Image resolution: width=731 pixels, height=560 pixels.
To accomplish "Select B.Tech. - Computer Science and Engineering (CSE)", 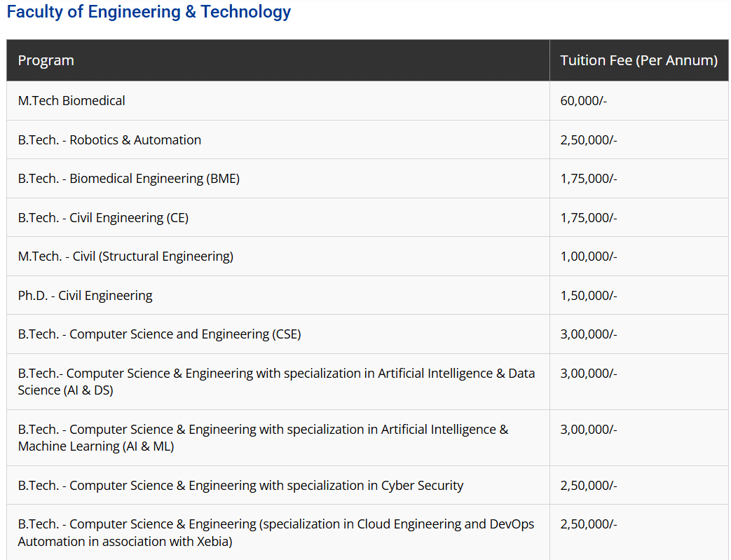I will click(x=159, y=334).
